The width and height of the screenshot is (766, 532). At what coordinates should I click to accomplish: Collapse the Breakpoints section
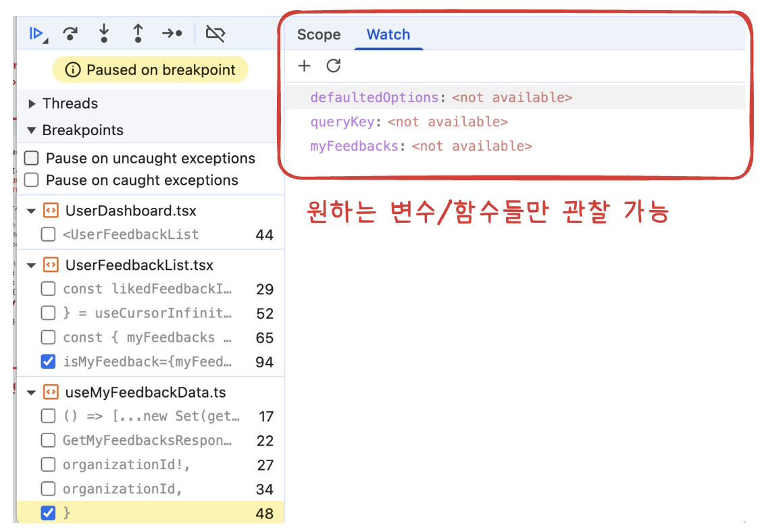[32, 130]
